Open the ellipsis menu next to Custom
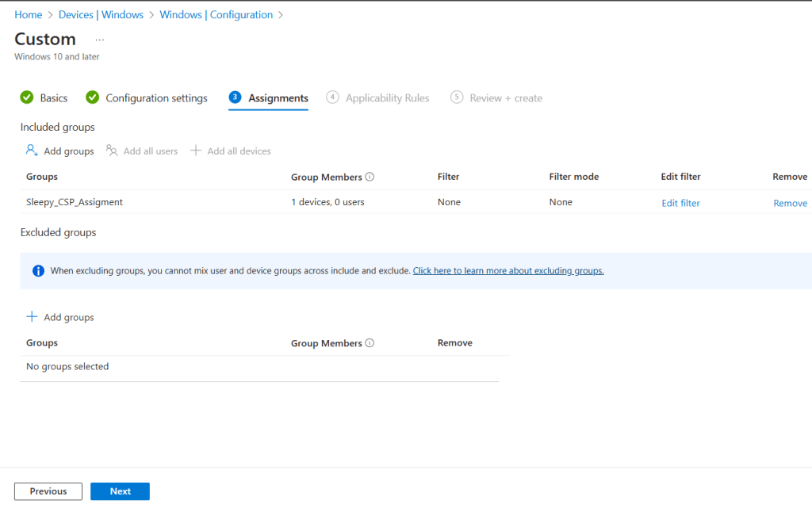The height and width of the screenshot is (508, 812). [x=99, y=40]
